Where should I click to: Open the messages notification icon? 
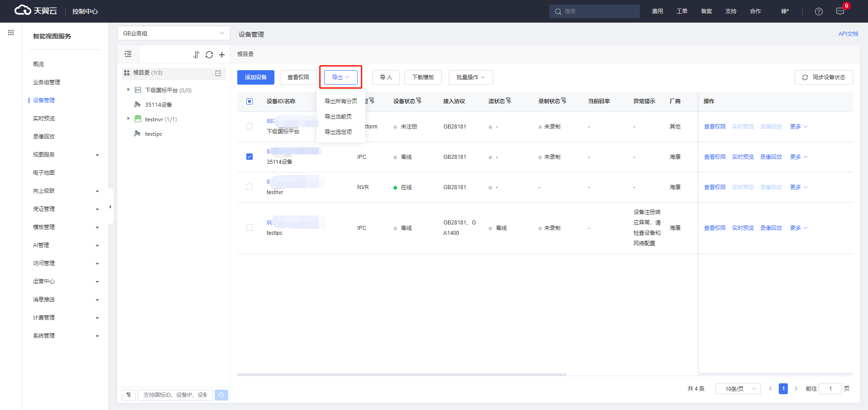click(840, 11)
